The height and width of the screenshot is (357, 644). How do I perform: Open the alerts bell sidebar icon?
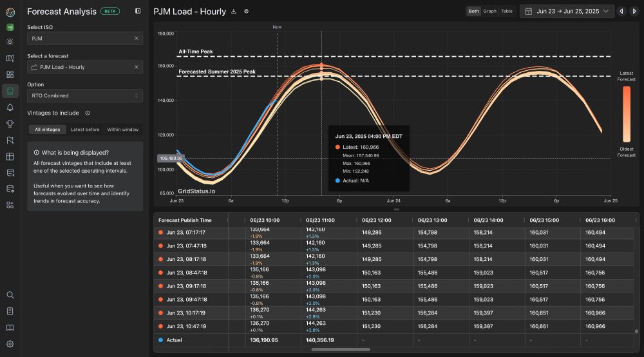click(10, 107)
